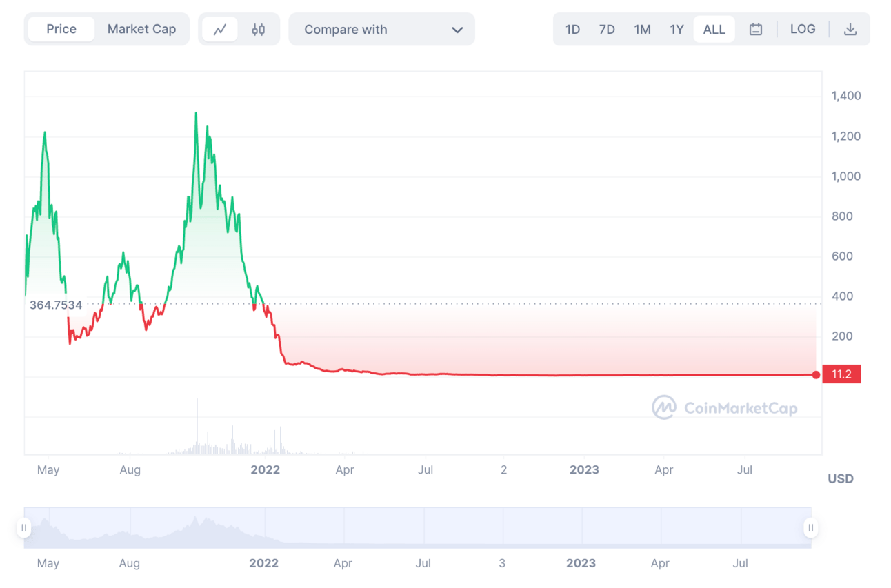Image resolution: width=891 pixels, height=588 pixels.
Task: Select the Price tab
Action: coord(61,29)
